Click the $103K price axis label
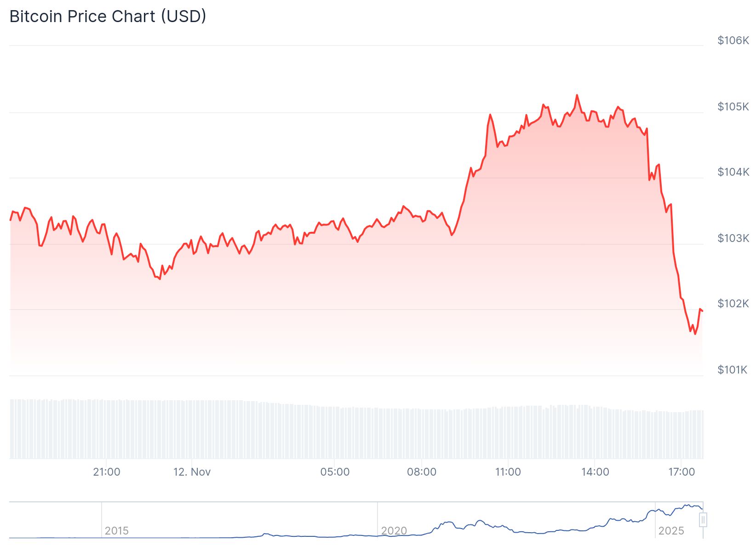This screenshot has height=552, width=756. click(x=733, y=238)
